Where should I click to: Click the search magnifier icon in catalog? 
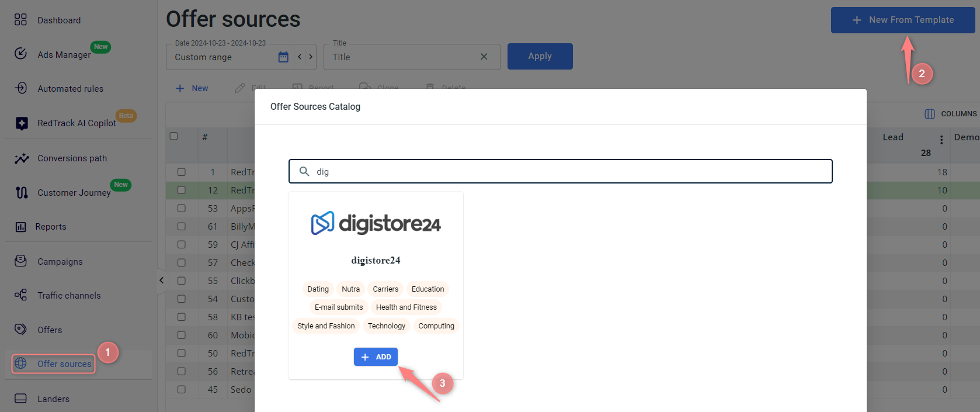(x=304, y=171)
